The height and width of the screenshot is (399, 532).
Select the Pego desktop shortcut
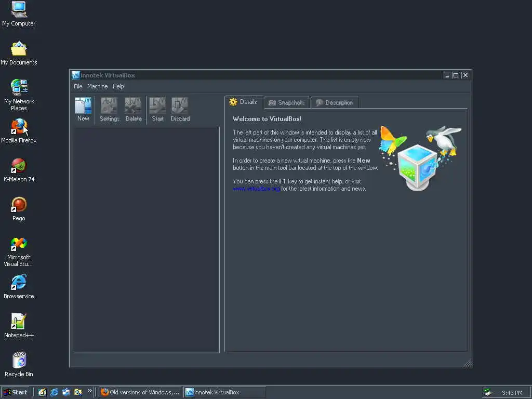pyautogui.click(x=19, y=209)
